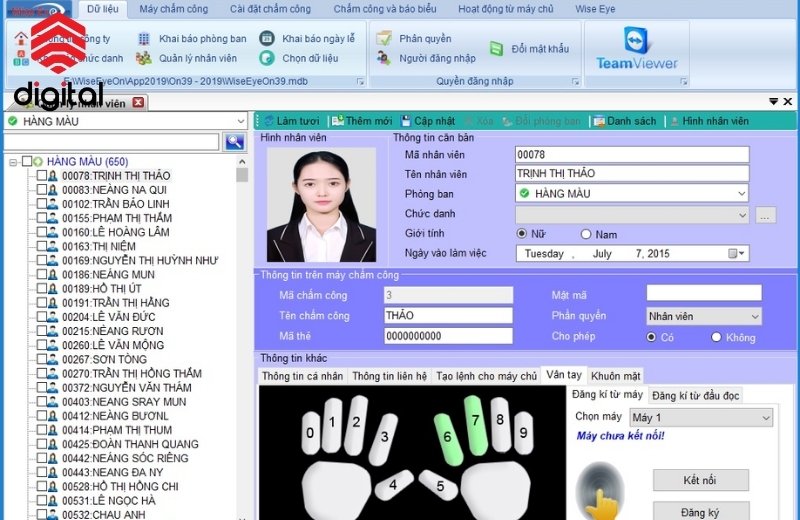Click the Làm tươi refresh button
The image size is (800, 520).
[290, 121]
